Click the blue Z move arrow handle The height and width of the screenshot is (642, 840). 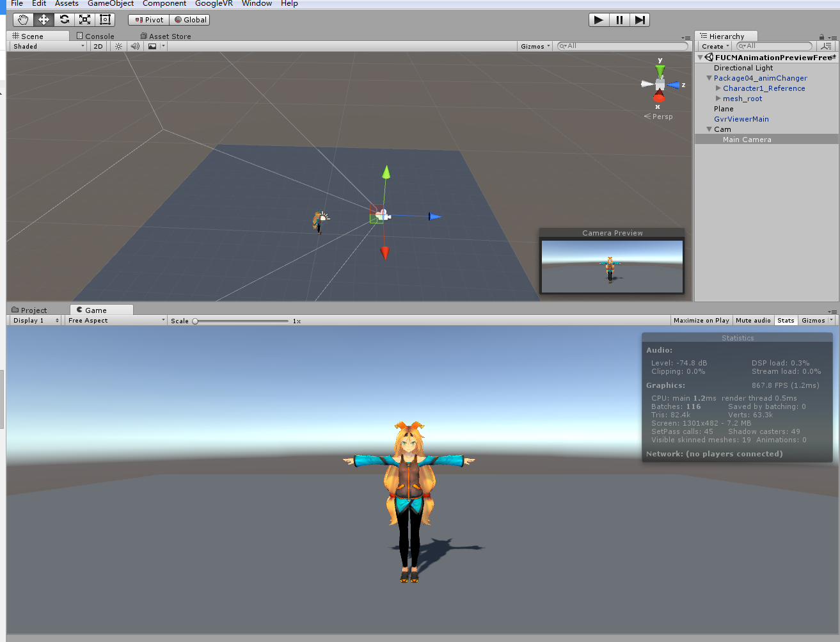[x=434, y=216]
